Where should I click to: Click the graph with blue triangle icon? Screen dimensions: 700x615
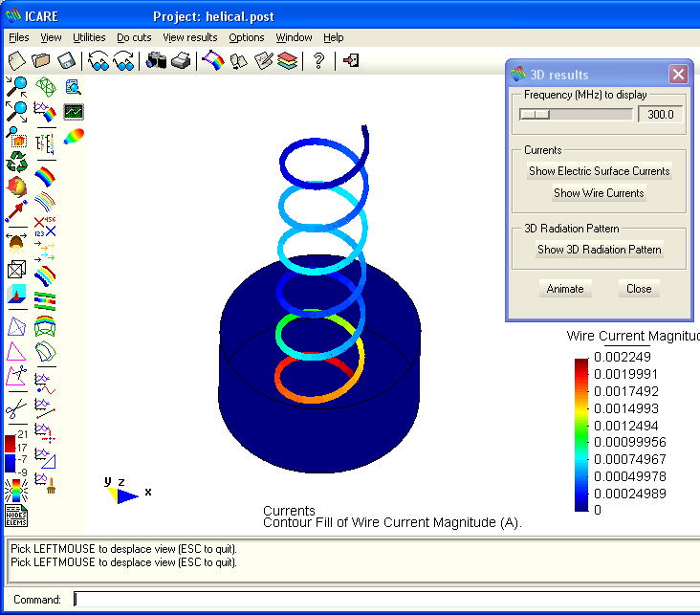tap(45, 459)
